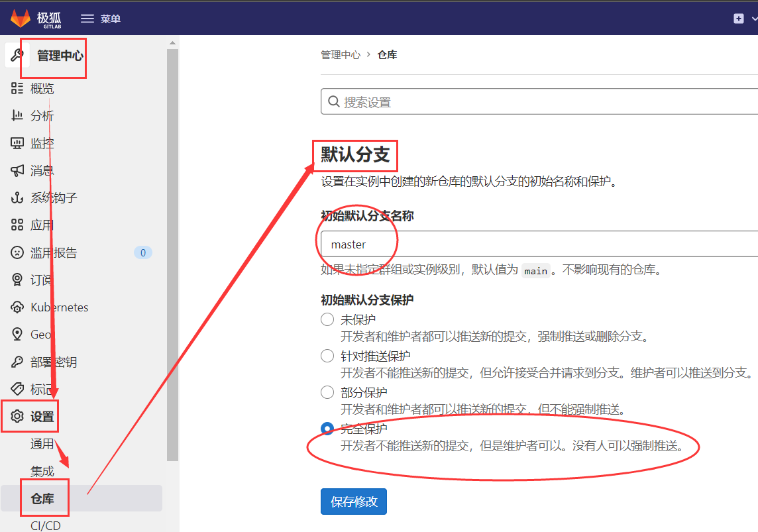The width and height of the screenshot is (758, 532).
Task: Click the 标记 label tag icon
Action: pos(17,389)
